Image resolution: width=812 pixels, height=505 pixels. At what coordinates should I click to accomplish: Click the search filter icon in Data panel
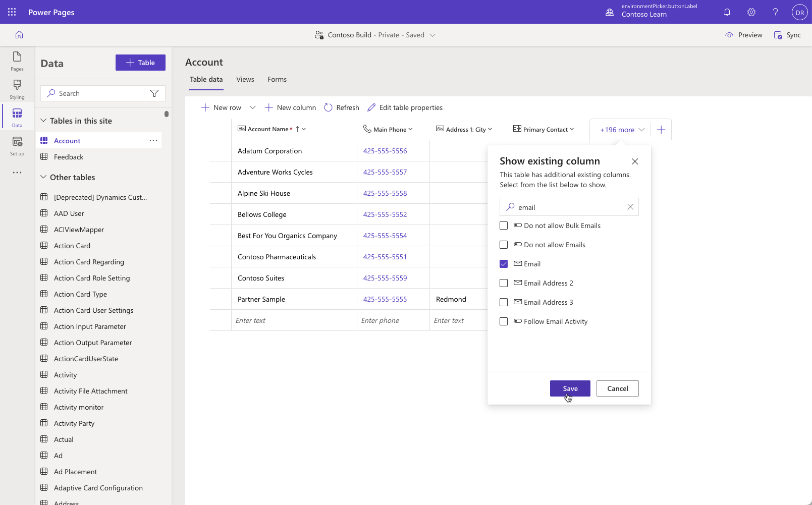(x=154, y=93)
